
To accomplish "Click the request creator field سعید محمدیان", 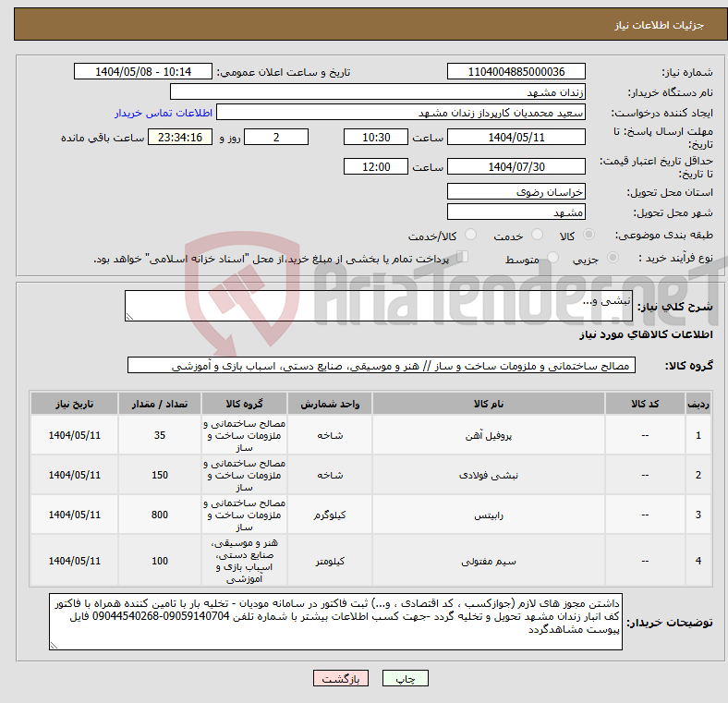I will [401, 113].
